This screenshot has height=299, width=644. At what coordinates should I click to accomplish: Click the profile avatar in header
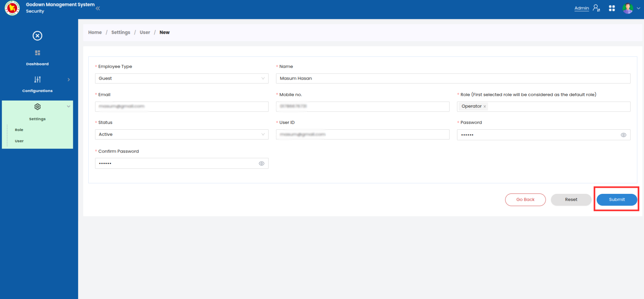click(x=628, y=8)
